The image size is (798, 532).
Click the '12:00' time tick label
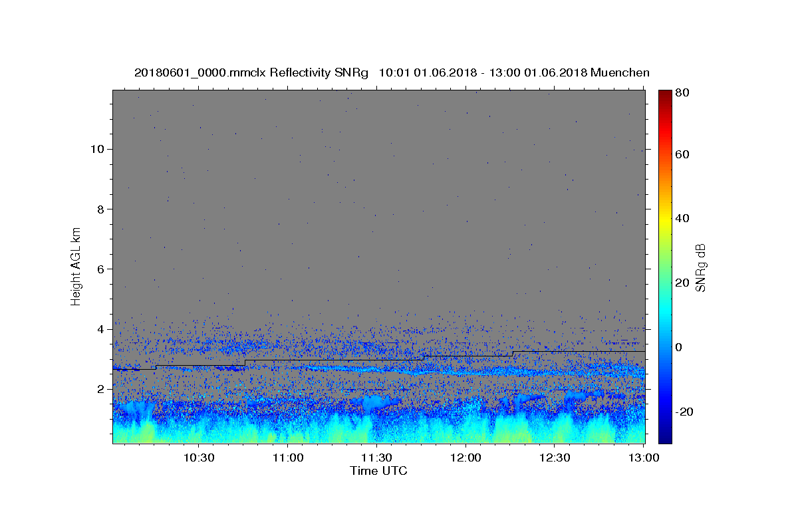[465, 458]
